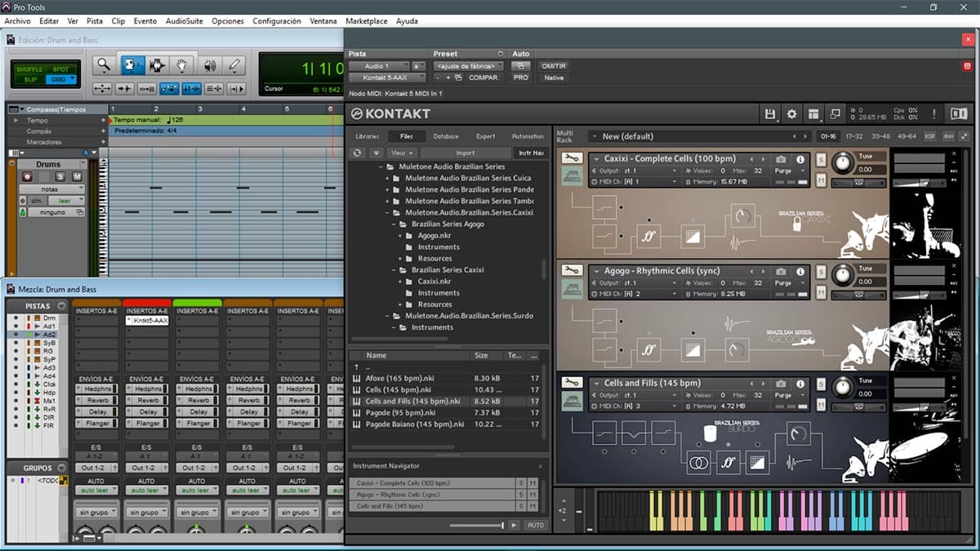The height and width of the screenshot is (551, 980).
Task: Click the record enable button on Drums track
Action: pyautogui.click(x=27, y=176)
